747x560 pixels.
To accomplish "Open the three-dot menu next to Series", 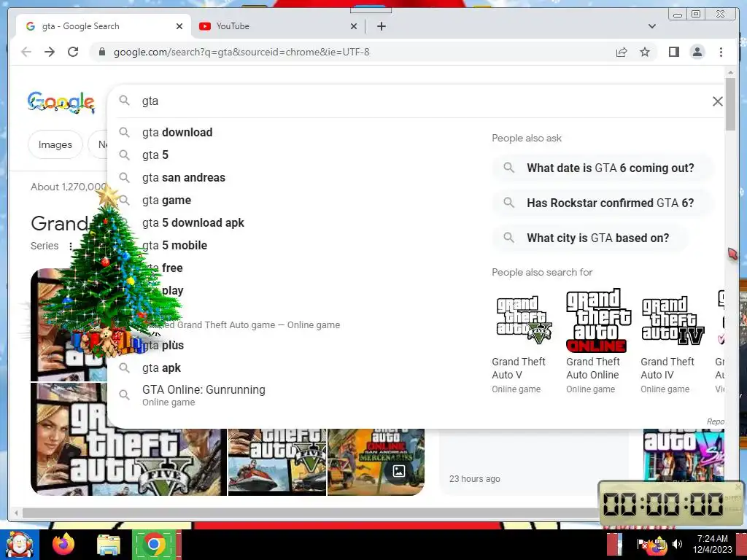I will 71,246.
